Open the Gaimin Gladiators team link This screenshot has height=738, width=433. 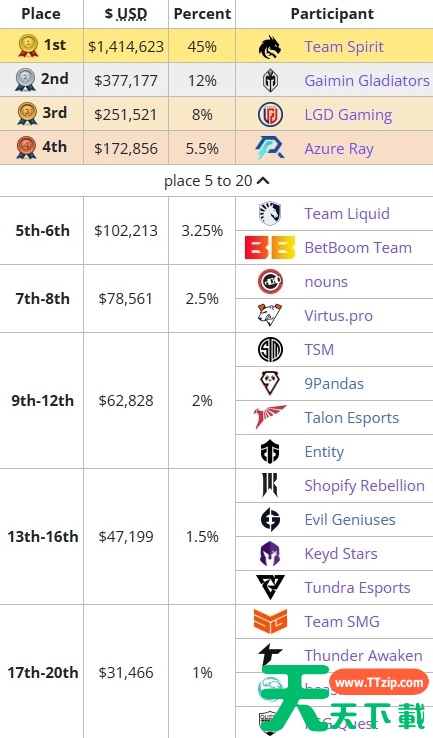coord(367,80)
